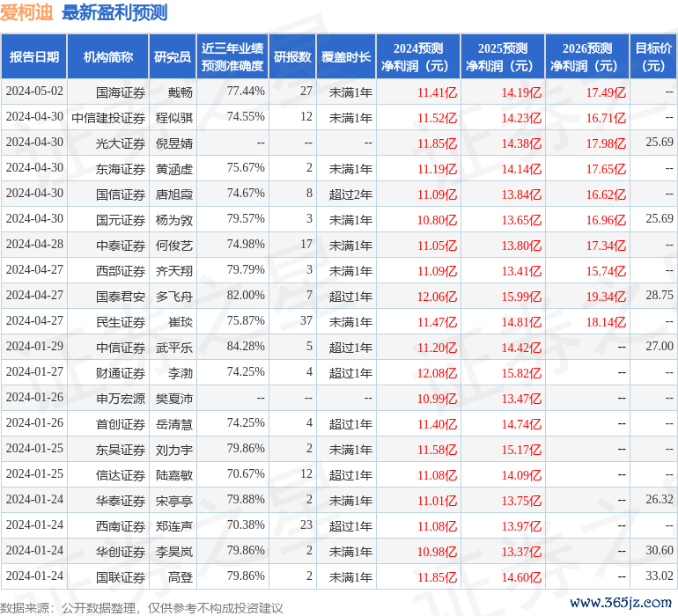678x616 pixels.
Task: Select the 申万宏源 institution row
Action: [121, 399]
